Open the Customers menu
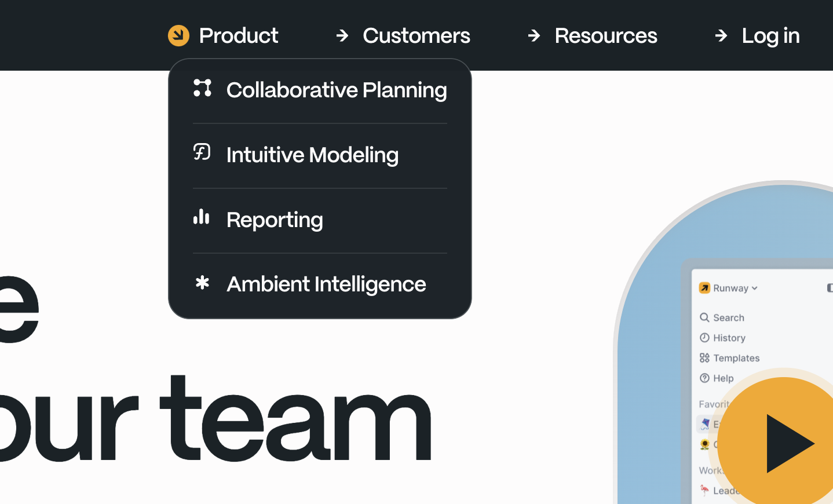 click(416, 35)
